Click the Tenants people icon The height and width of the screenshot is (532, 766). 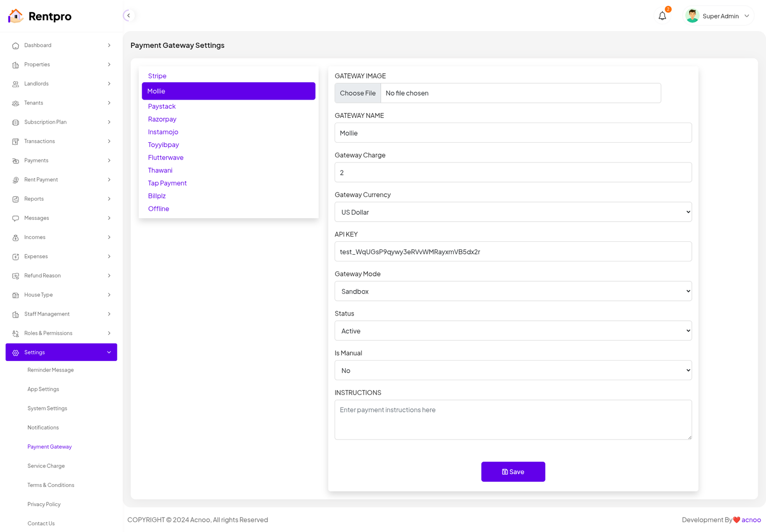click(16, 103)
